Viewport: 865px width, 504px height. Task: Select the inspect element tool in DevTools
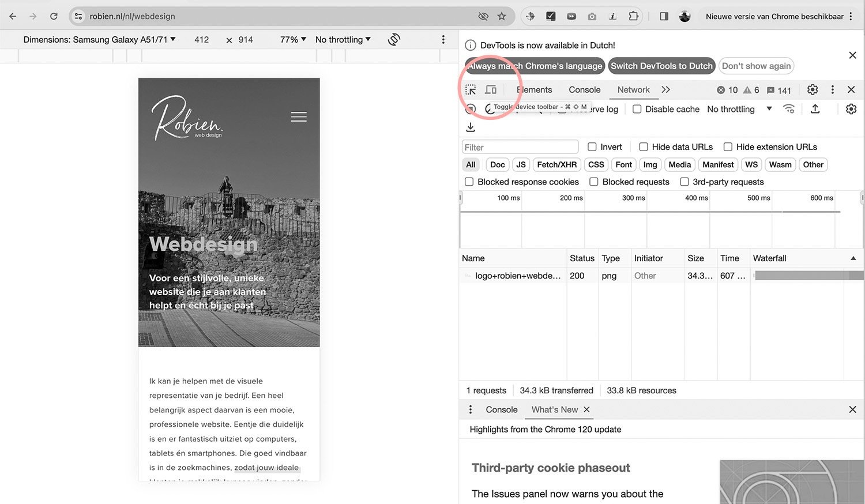pos(470,90)
